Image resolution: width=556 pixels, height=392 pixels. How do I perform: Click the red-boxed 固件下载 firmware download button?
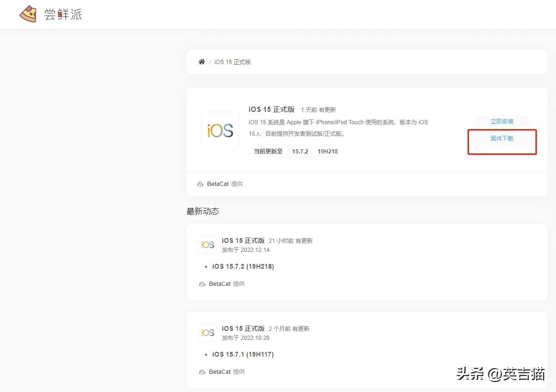501,139
